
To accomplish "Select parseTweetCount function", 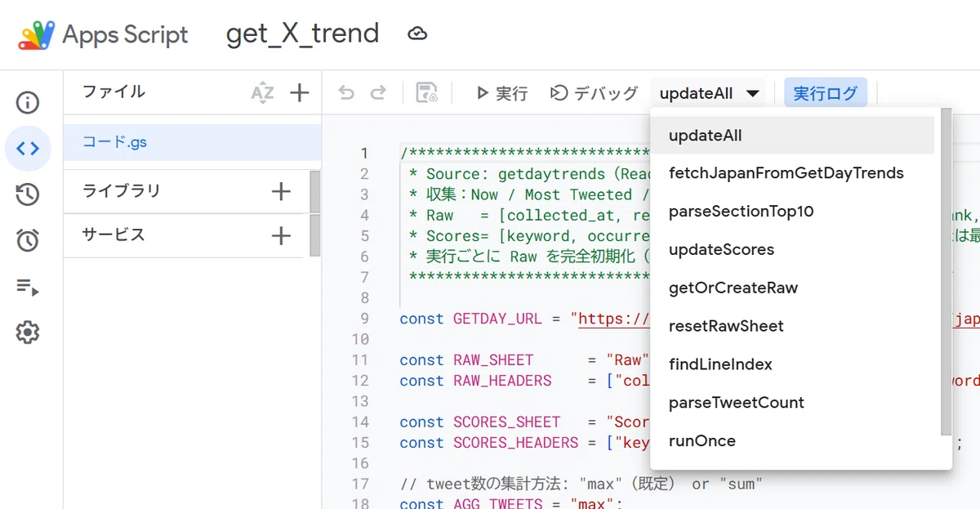I will [x=792, y=403].
